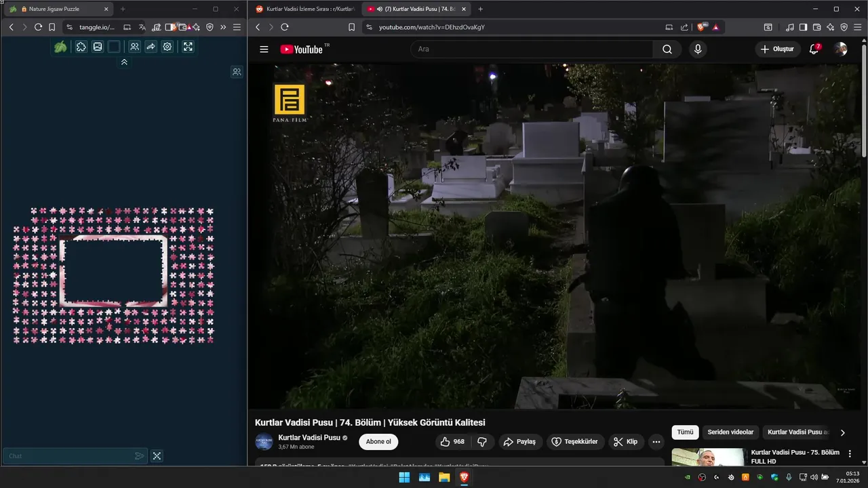
Task: Switch to Kurtlar Vadisi İzleme Sırası tab
Action: point(304,9)
